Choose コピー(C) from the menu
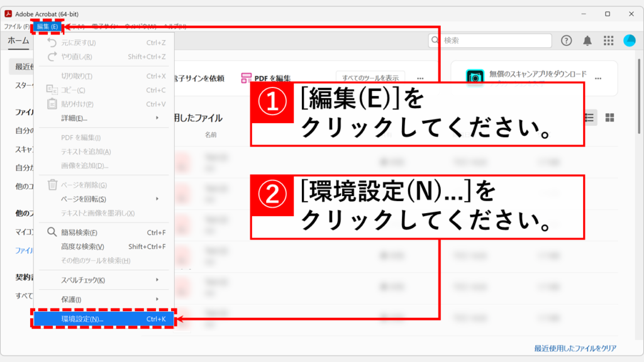This screenshot has width=644, height=362. click(x=104, y=90)
